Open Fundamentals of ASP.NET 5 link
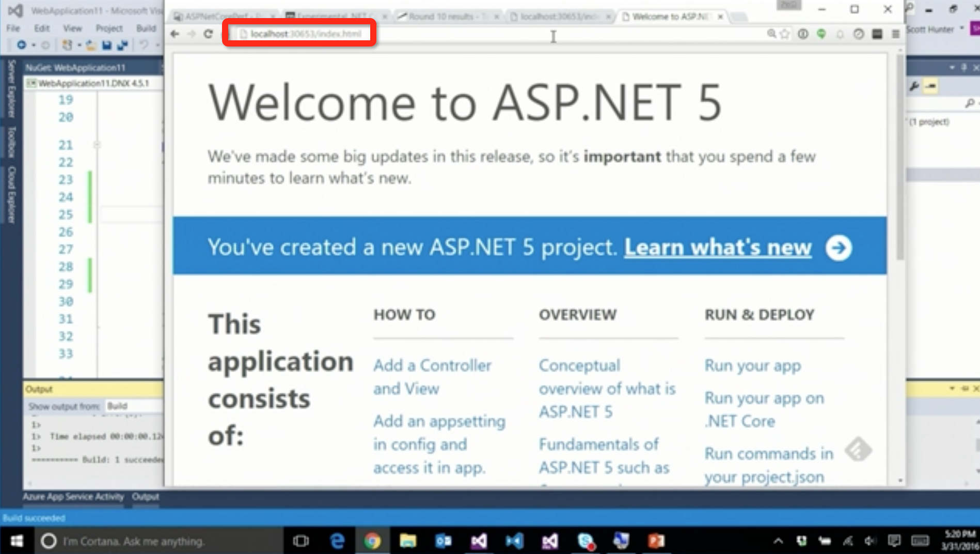The height and width of the screenshot is (554, 980). point(604,456)
